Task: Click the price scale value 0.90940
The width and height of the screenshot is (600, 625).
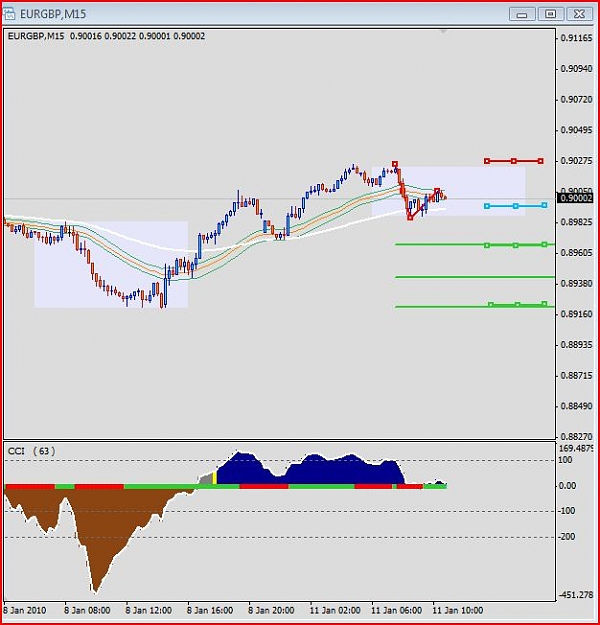Action: coord(576,69)
